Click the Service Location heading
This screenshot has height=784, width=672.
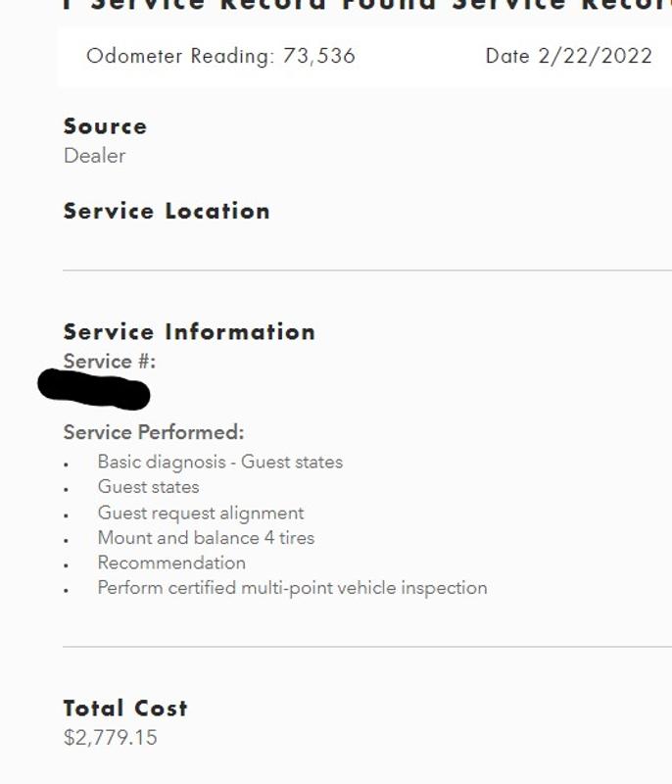[x=167, y=211]
